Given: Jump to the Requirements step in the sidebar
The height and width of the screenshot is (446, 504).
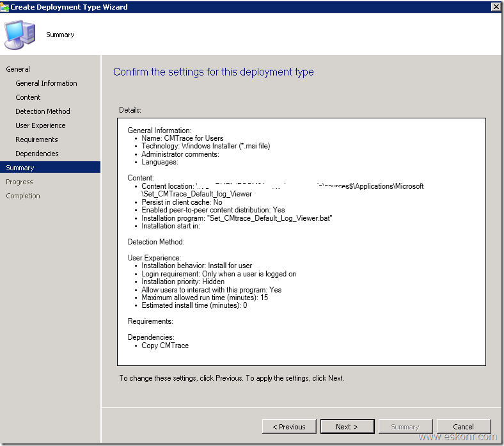Looking at the screenshot, I should click(x=36, y=139).
